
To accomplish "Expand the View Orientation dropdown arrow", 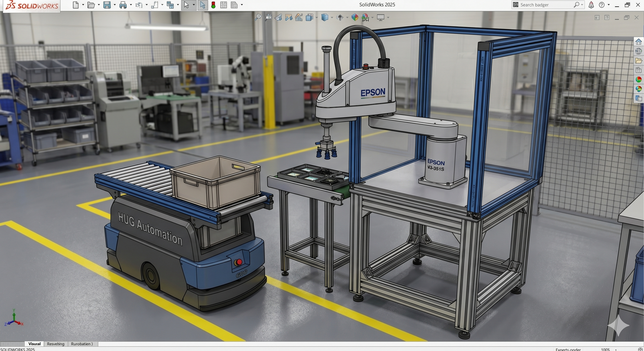I will (317, 18).
